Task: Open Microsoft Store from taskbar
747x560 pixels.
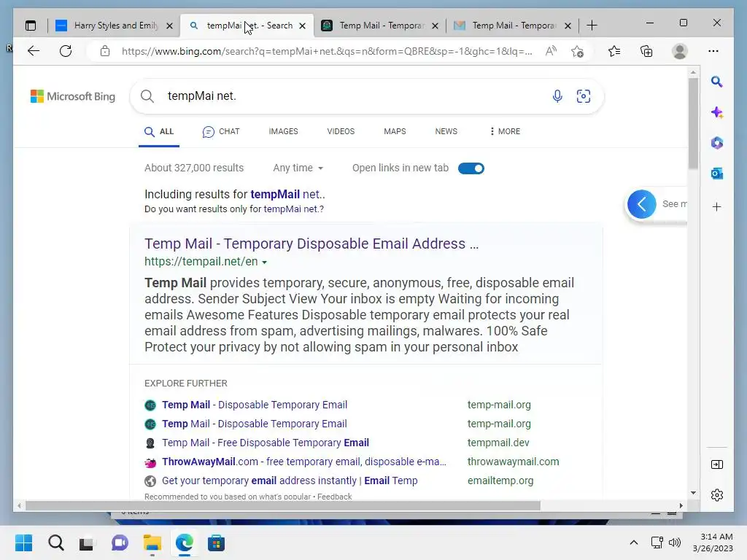Action: 216,542
